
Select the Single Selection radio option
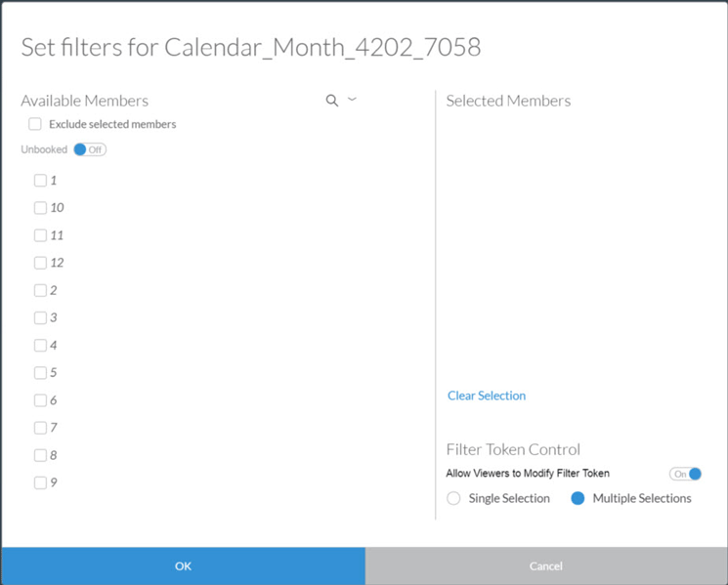453,498
